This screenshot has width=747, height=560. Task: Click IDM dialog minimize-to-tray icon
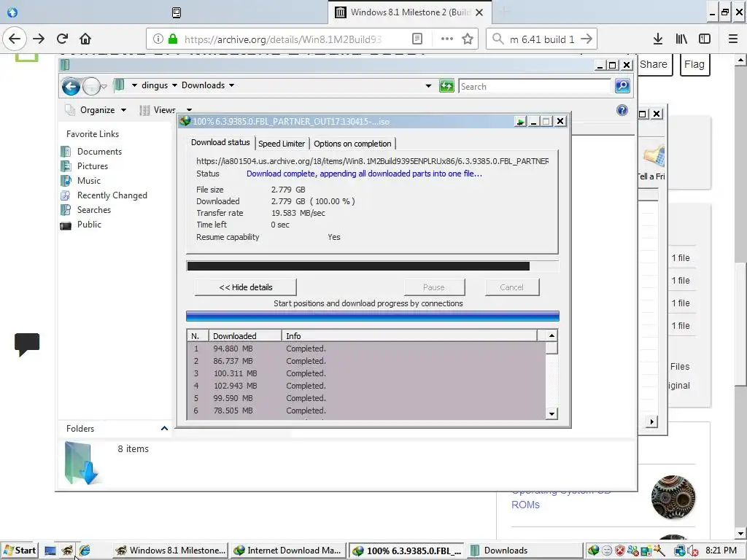click(520, 122)
